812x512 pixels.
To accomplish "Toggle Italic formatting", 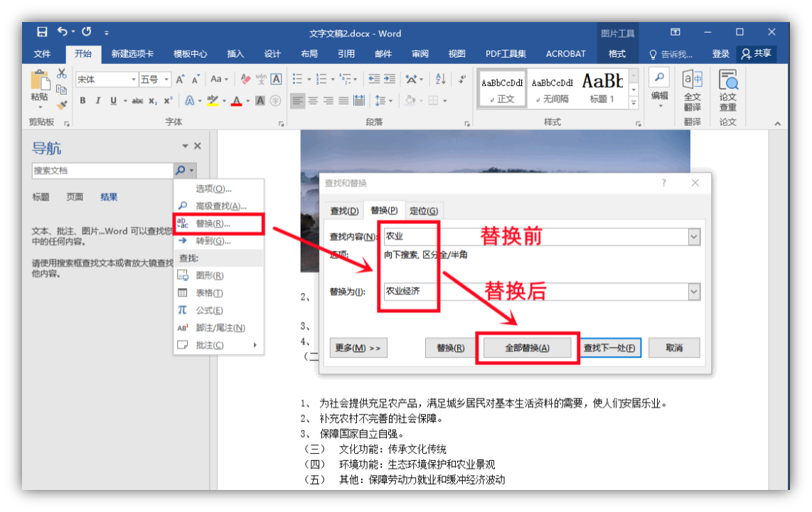I will 98,101.
